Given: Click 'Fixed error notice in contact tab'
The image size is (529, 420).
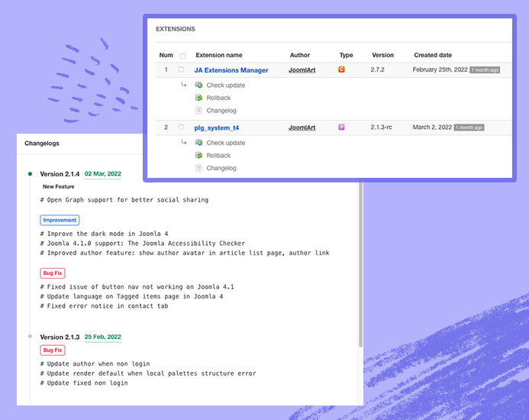Looking at the screenshot, I should (104, 306).
